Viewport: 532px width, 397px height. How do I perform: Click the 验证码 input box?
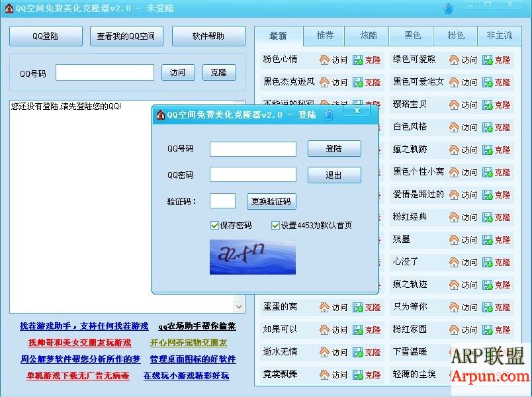point(222,201)
